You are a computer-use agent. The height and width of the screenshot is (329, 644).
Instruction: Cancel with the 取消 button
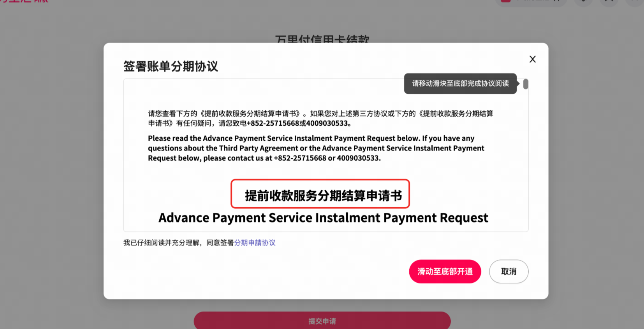tap(509, 271)
